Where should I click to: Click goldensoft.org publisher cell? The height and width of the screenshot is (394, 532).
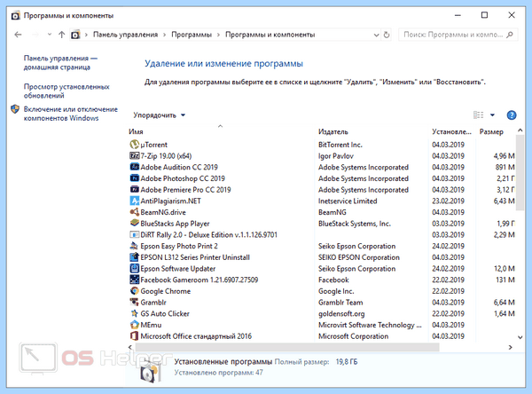[x=341, y=314]
